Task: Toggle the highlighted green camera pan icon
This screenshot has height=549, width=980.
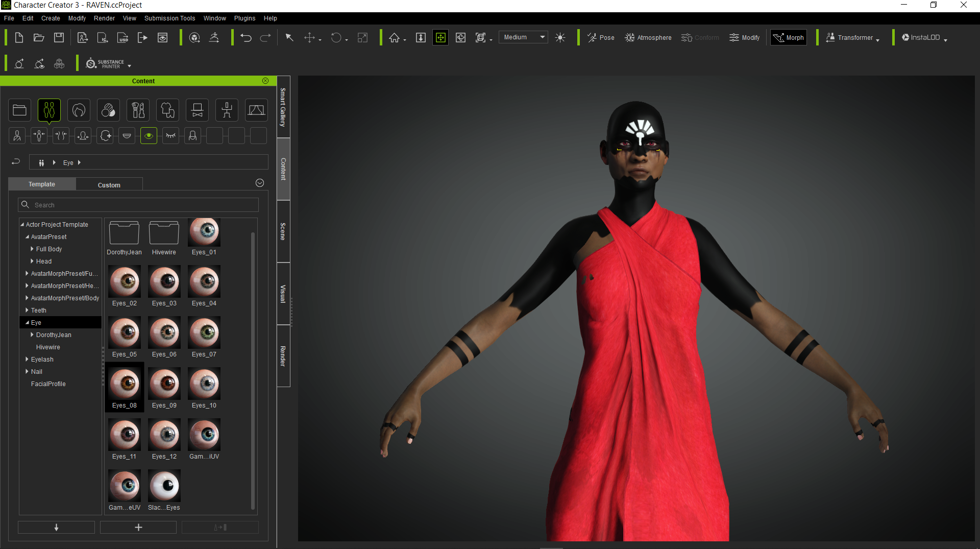Action: point(440,38)
